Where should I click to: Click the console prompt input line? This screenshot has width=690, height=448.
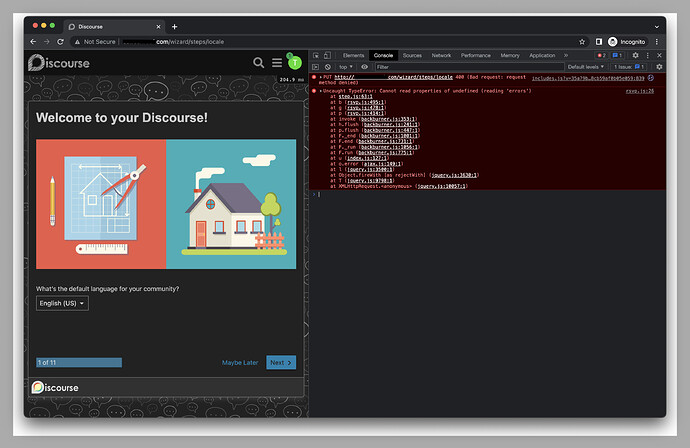(x=488, y=194)
